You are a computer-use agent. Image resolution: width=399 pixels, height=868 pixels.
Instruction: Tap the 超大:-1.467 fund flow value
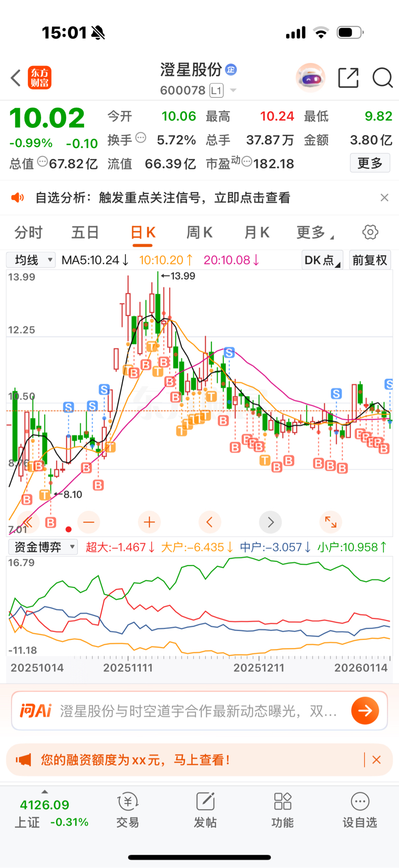pos(120,547)
